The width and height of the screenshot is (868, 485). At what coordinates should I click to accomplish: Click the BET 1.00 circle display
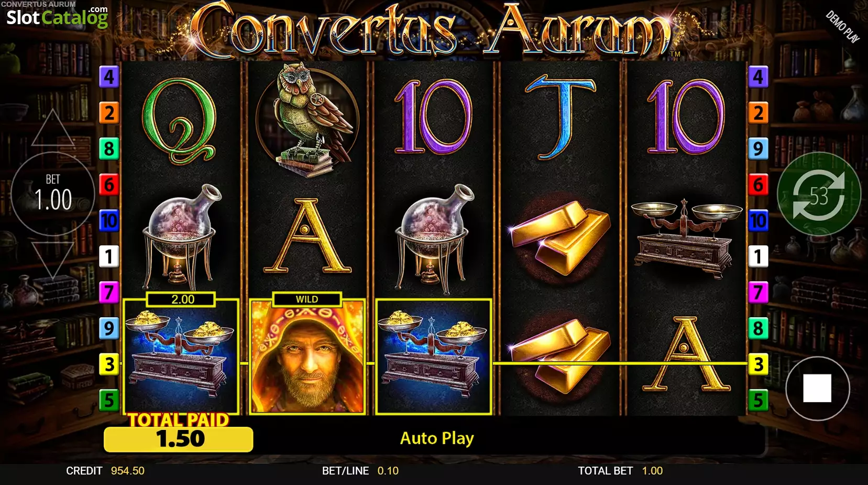[x=52, y=194]
